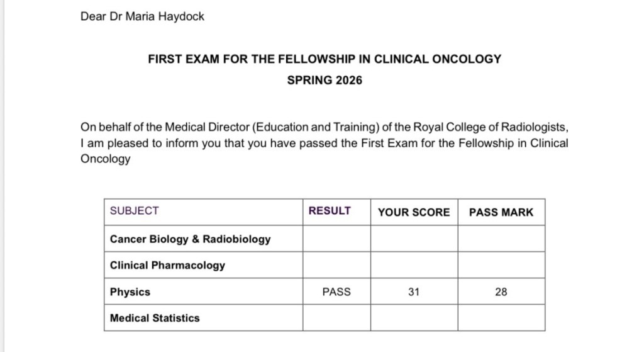644x352 pixels.
Task: Select the 'Cancer Biology & Radiobiology' row label
Action: tap(190, 239)
